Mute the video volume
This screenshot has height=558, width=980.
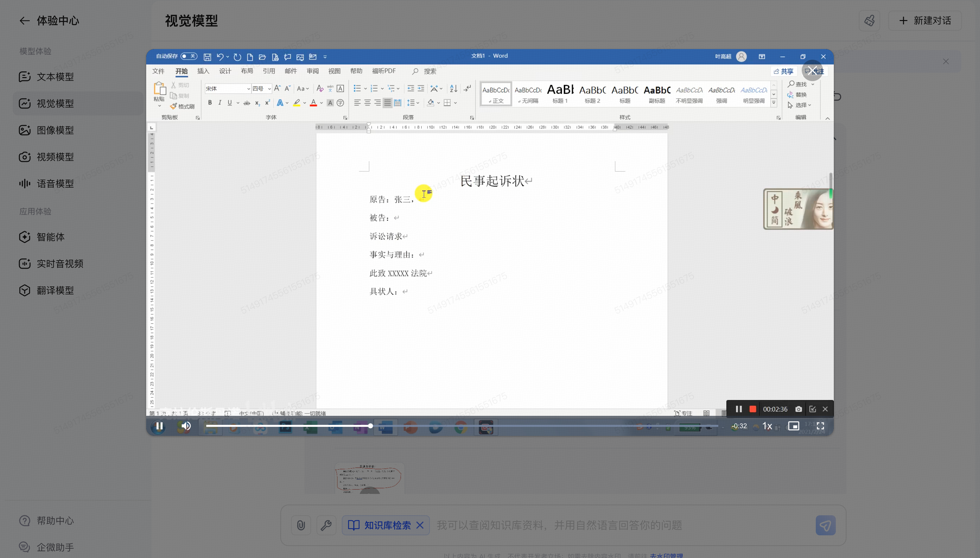click(186, 426)
